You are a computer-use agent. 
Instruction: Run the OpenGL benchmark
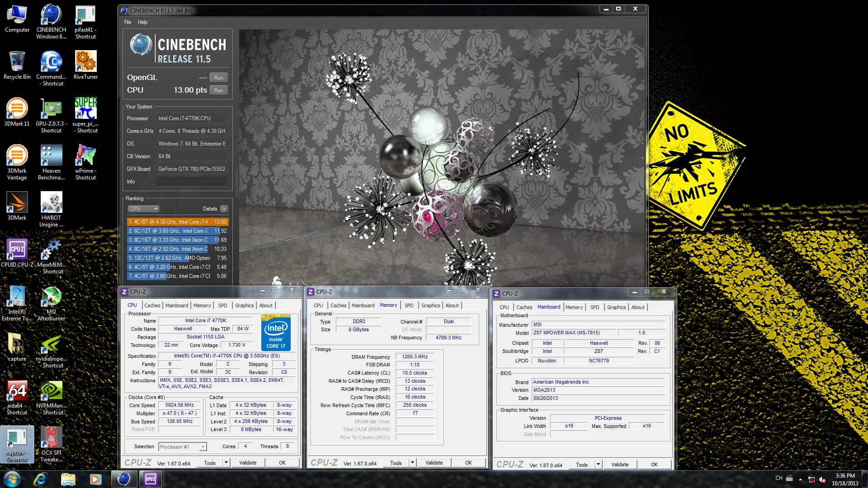click(x=218, y=78)
